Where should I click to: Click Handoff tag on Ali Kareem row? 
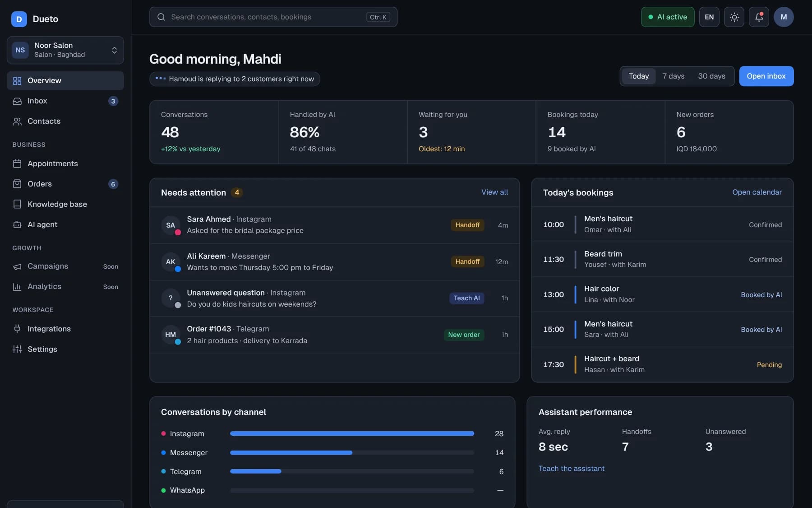pos(467,261)
